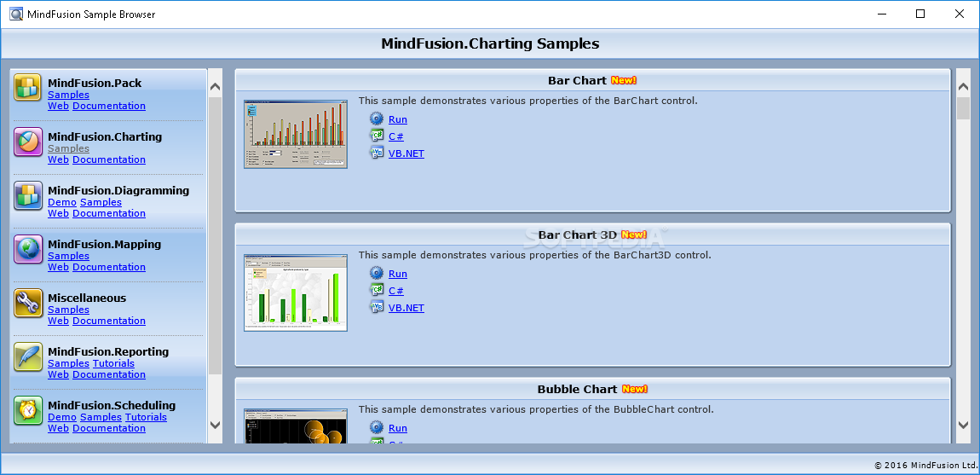Select Samples under MindFusion.Charting

[x=69, y=149]
